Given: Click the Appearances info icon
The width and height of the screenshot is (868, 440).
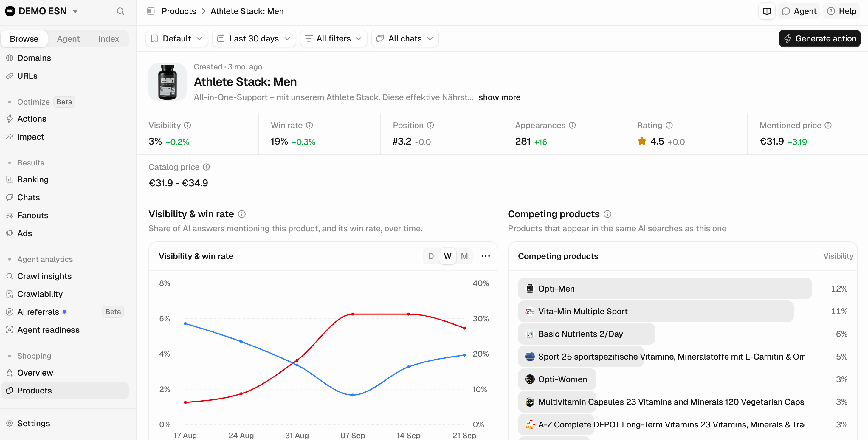Looking at the screenshot, I should point(572,125).
